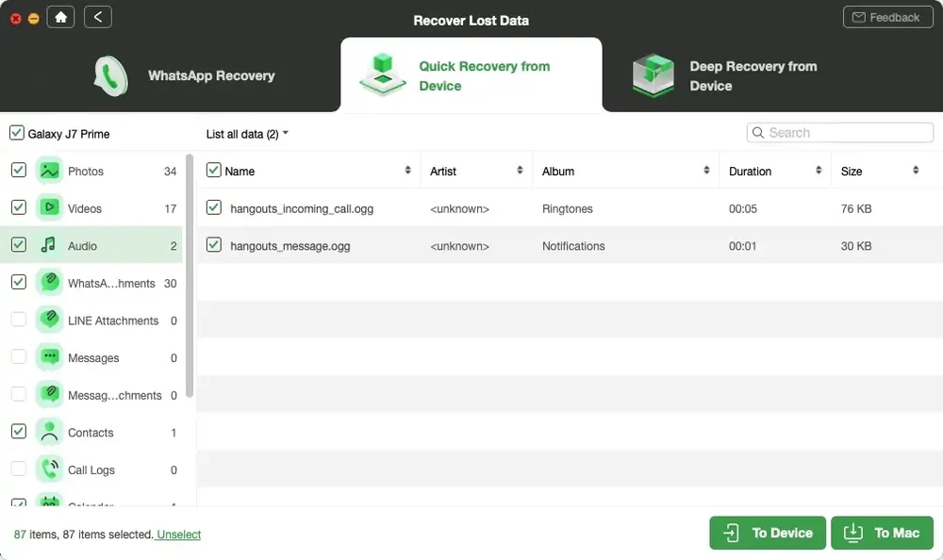Open the Videos category icon
943x560 pixels.
pos(49,208)
